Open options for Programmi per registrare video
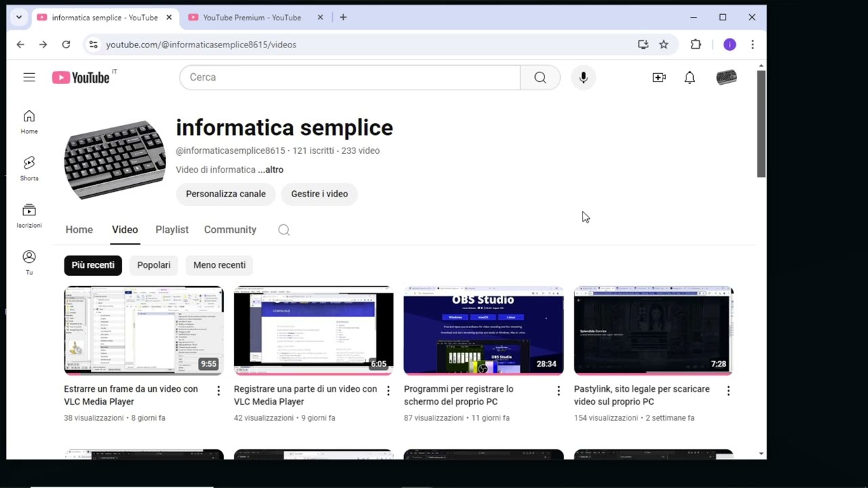This screenshot has width=868, height=488. coord(558,390)
